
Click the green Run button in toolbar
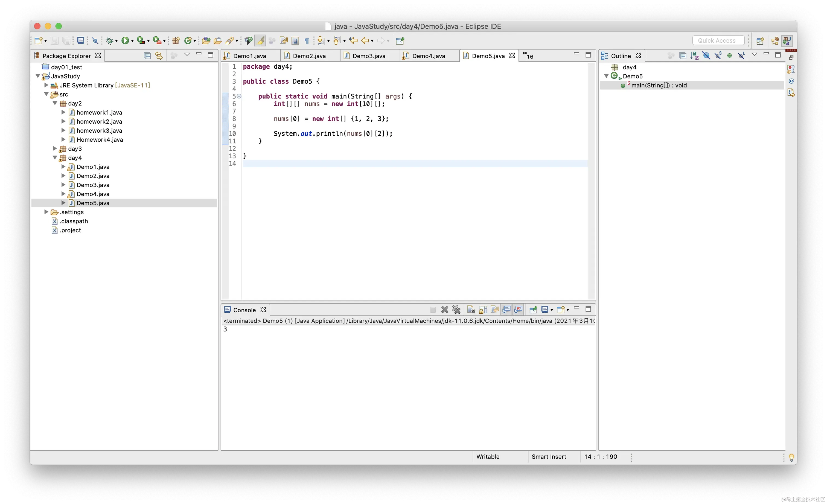[x=125, y=40]
